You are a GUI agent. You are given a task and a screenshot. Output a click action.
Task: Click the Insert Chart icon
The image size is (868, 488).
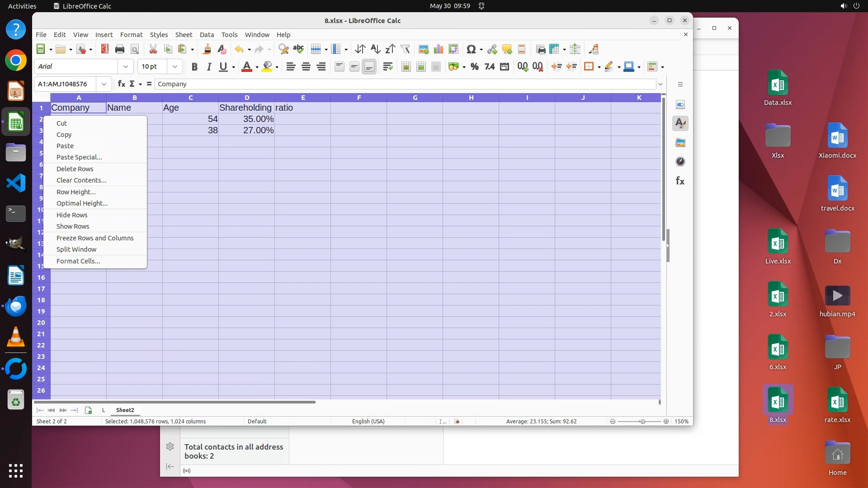coord(438,49)
